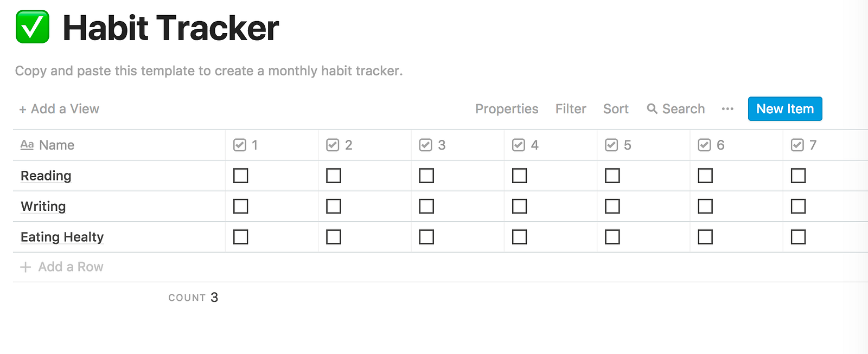Check the Reading checkbox for day 6
868x354 pixels.
[705, 176]
